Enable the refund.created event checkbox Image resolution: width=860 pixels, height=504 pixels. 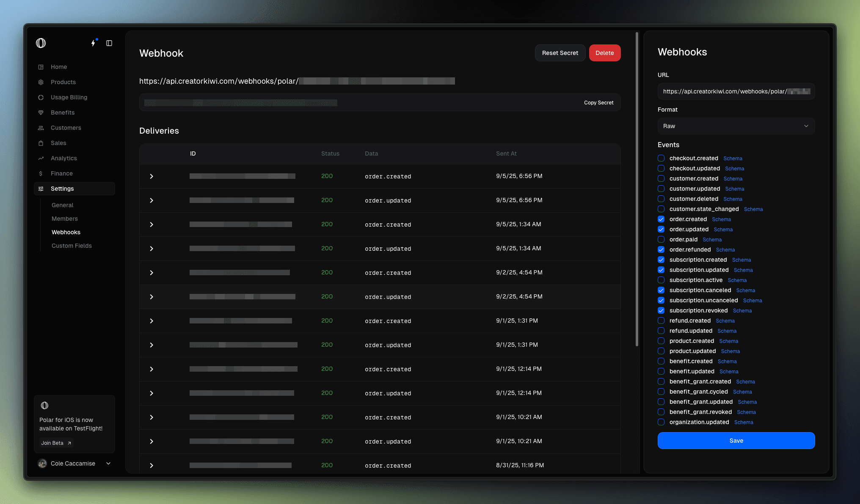coord(661,320)
